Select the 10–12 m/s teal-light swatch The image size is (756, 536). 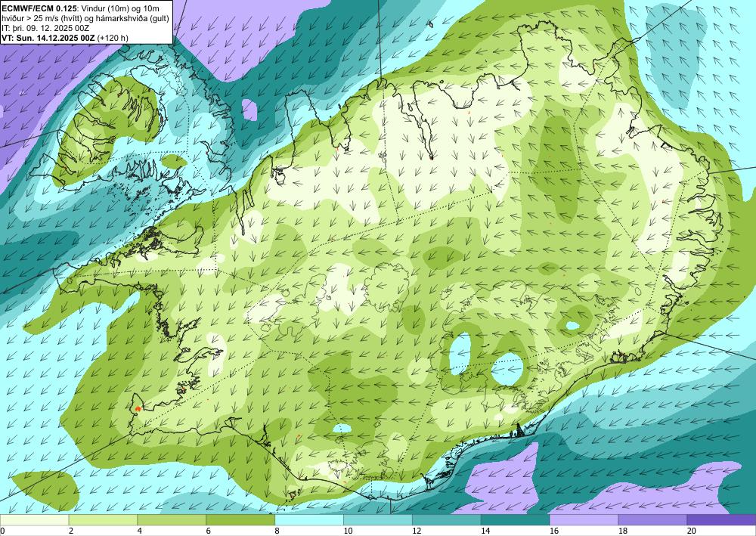(x=378, y=520)
